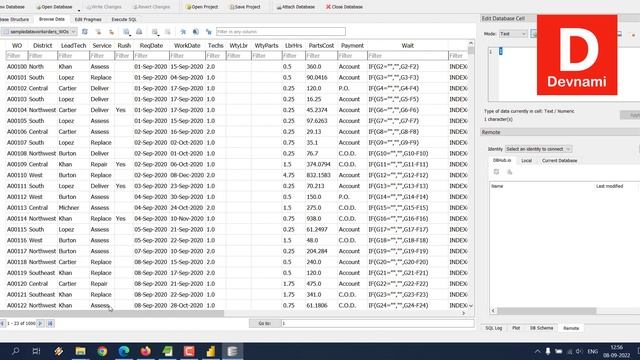This screenshot has height=360, width=640.
Task: Open the volume control in tray
Action: pyautogui.click(x=579, y=351)
